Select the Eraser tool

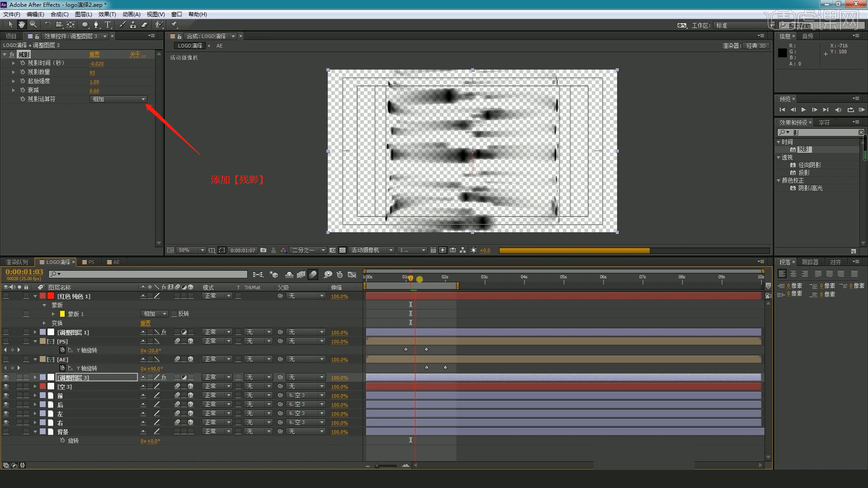click(145, 25)
